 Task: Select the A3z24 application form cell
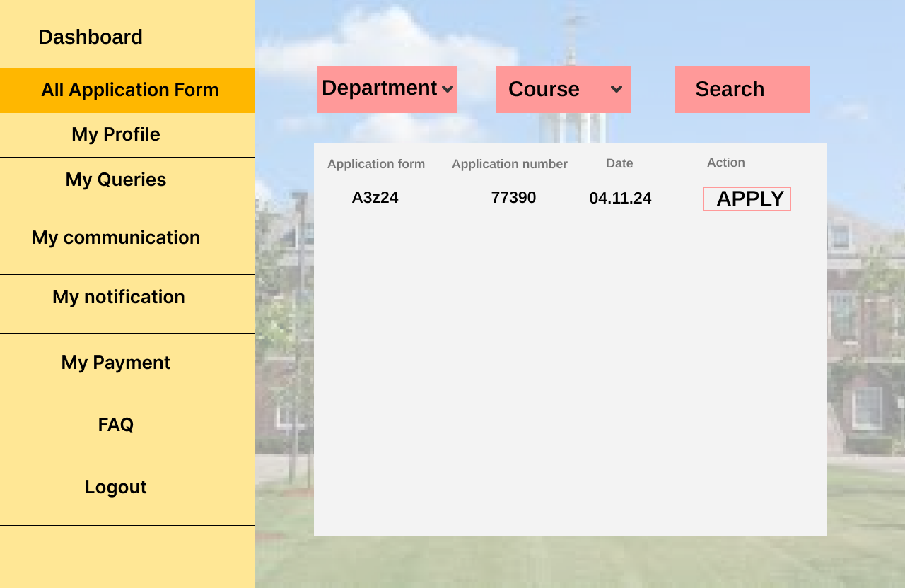(x=375, y=198)
